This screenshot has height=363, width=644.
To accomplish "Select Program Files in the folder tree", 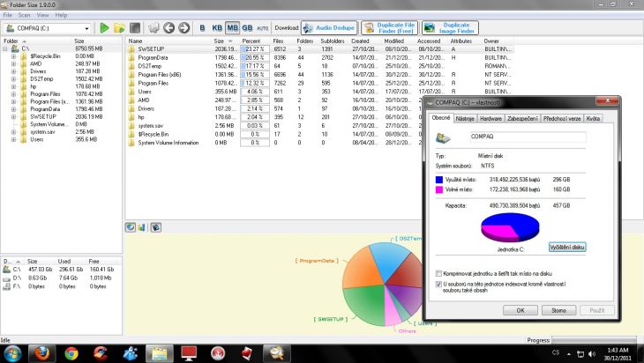I will pyautogui.click(x=45, y=94).
